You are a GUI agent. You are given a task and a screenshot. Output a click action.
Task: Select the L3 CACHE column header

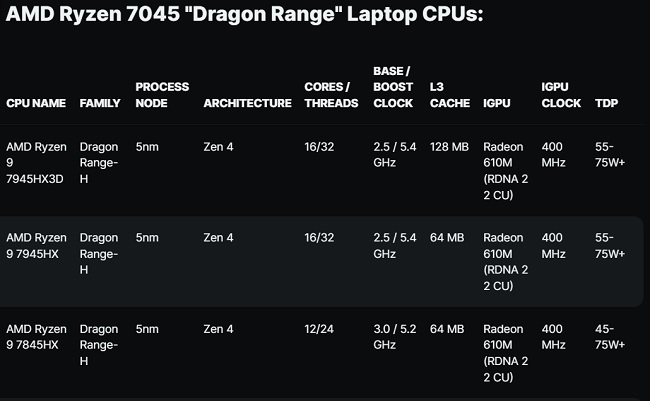447,95
